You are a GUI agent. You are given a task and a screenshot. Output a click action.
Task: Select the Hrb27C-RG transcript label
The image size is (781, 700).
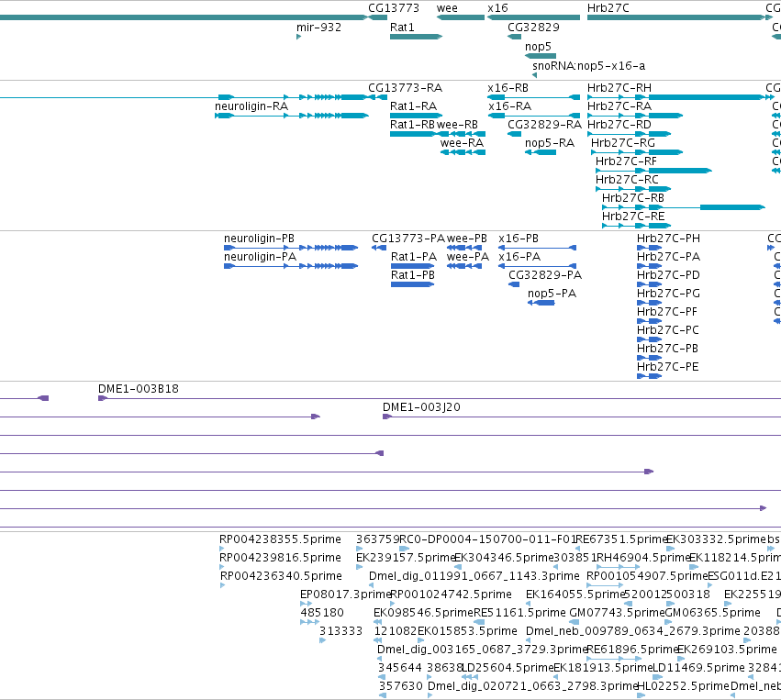[622, 143]
